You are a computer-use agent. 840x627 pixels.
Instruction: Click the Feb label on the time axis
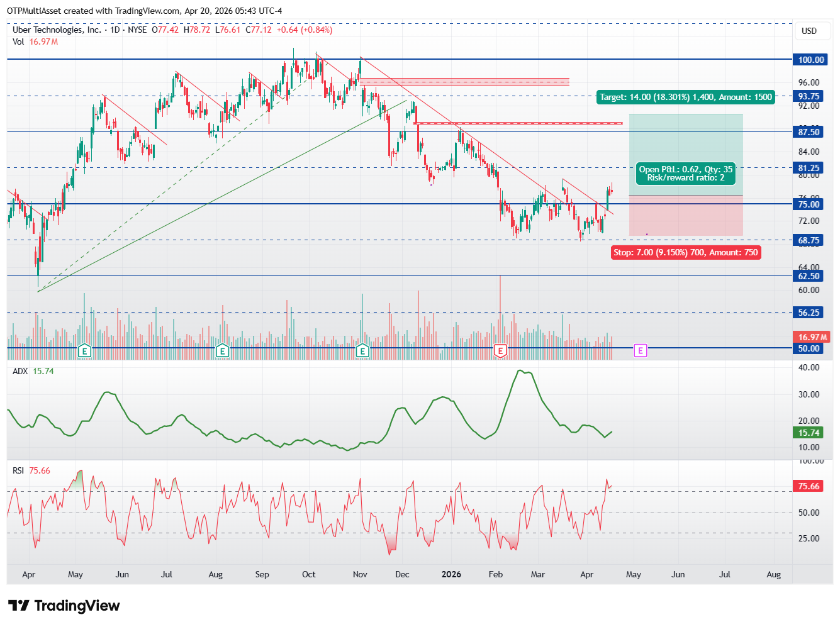point(496,574)
